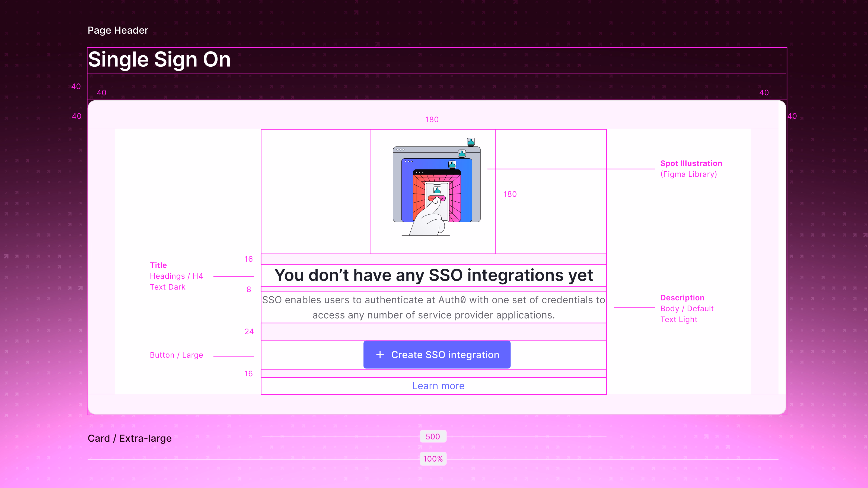868x488 pixels.
Task: Click the (Figma Library) annotation
Action: [x=689, y=174]
